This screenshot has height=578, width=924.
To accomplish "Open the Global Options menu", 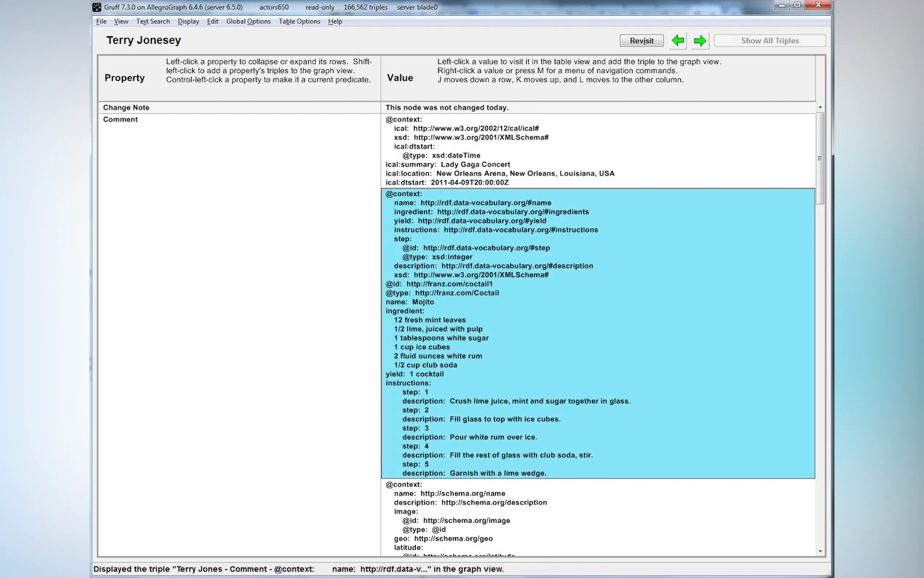I will (248, 21).
